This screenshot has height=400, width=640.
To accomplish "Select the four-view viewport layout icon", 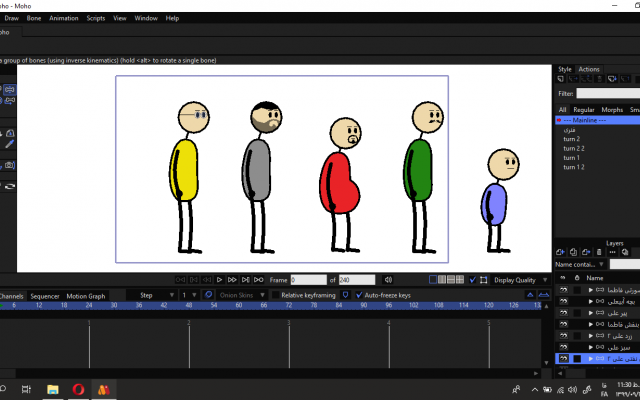I will [460, 280].
